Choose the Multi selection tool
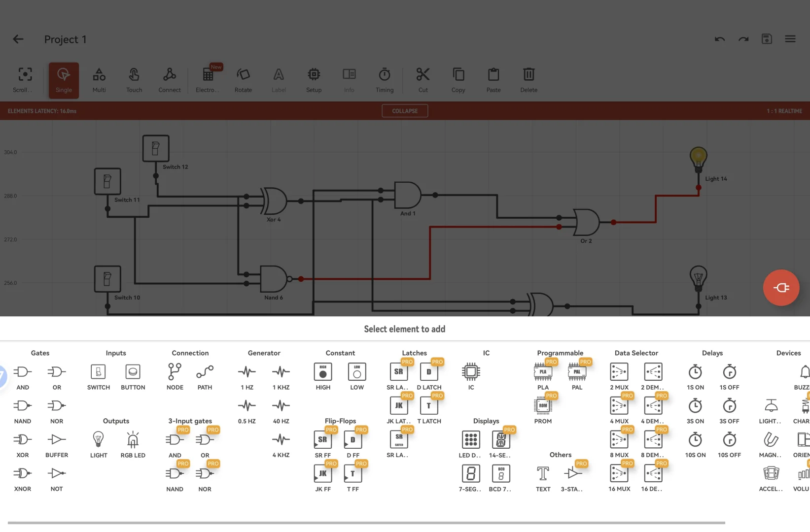 (99, 80)
